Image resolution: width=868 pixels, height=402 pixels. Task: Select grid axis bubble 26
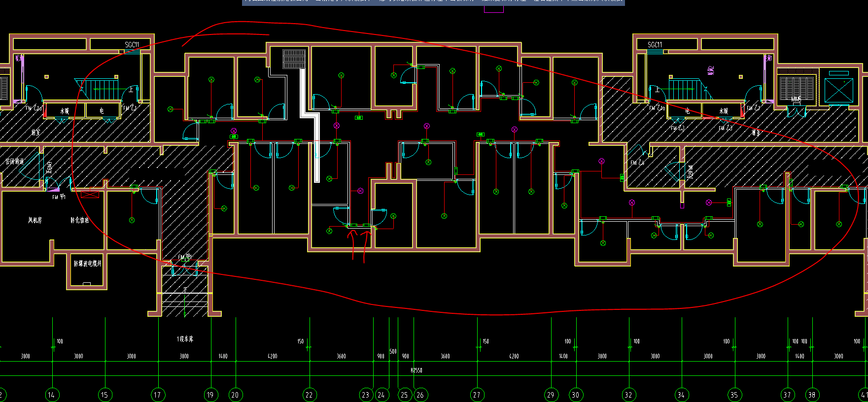tap(420, 395)
